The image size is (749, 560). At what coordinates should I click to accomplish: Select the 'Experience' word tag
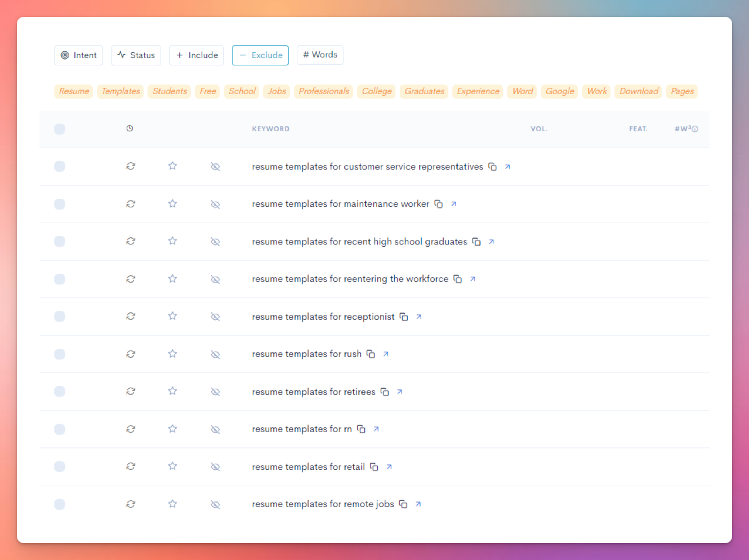[478, 91]
